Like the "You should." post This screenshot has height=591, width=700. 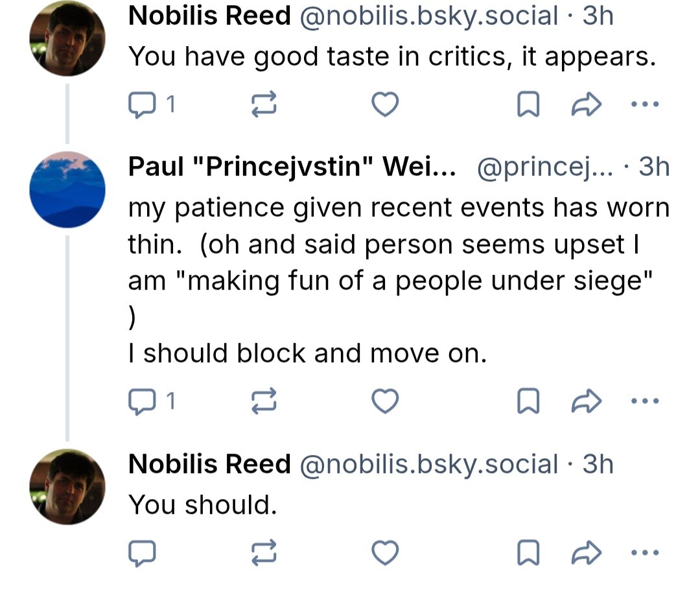(385, 553)
